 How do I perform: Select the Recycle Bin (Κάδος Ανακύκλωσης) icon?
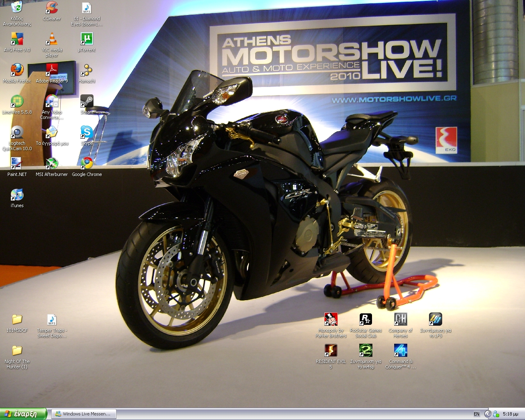[x=17, y=14]
